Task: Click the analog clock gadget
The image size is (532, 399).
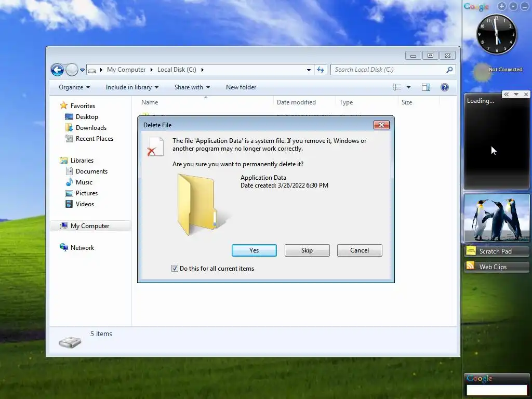Action: pyautogui.click(x=497, y=34)
